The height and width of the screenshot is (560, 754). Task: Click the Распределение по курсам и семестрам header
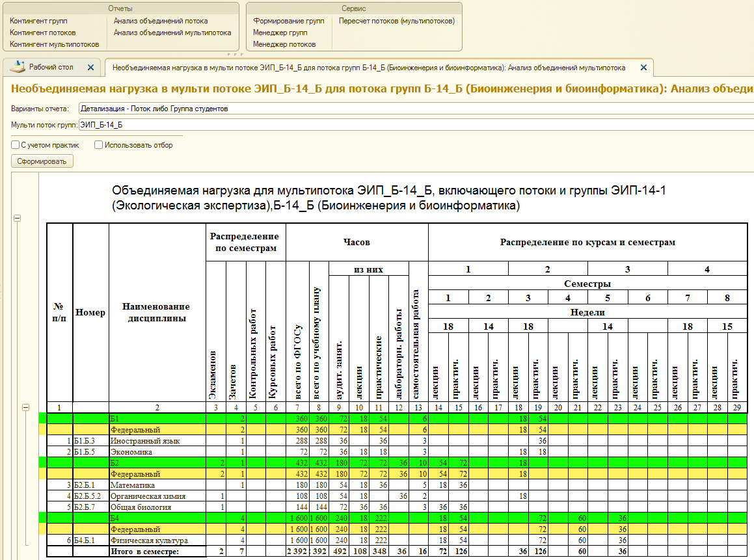click(587, 242)
